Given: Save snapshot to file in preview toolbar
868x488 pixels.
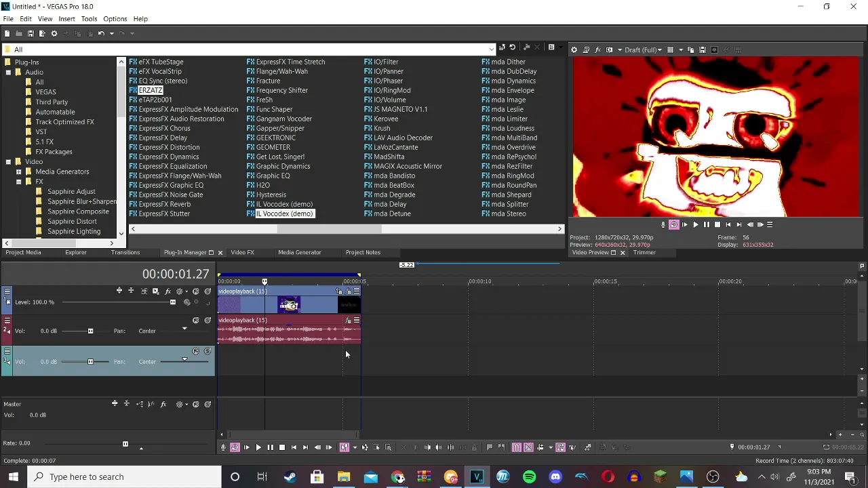Looking at the screenshot, I should 702,49.
